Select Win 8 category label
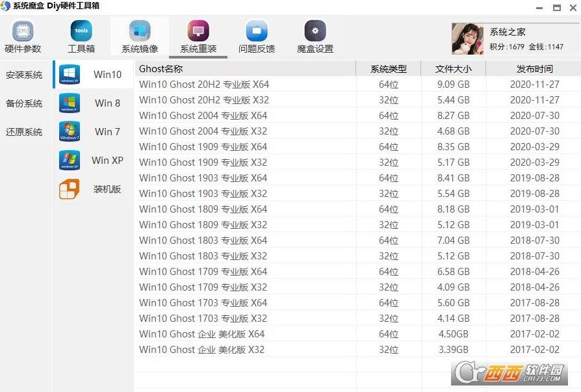The image size is (581, 392). [x=107, y=103]
